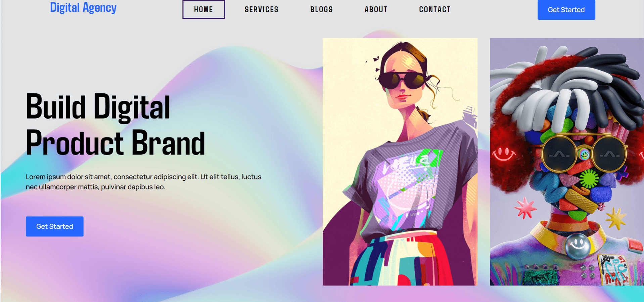Open the Home menu item
Screen dimensions: 644x302
click(x=203, y=9)
